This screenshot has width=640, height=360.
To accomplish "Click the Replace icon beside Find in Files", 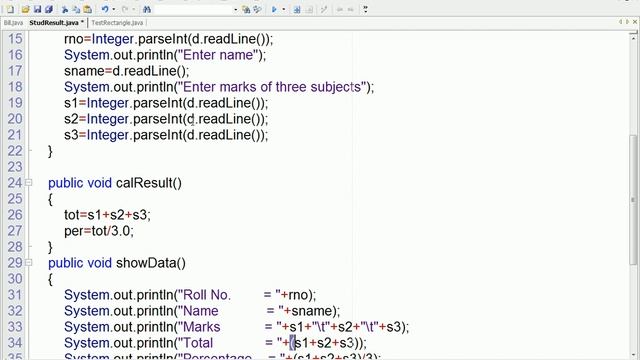I will (x=257, y=9).
